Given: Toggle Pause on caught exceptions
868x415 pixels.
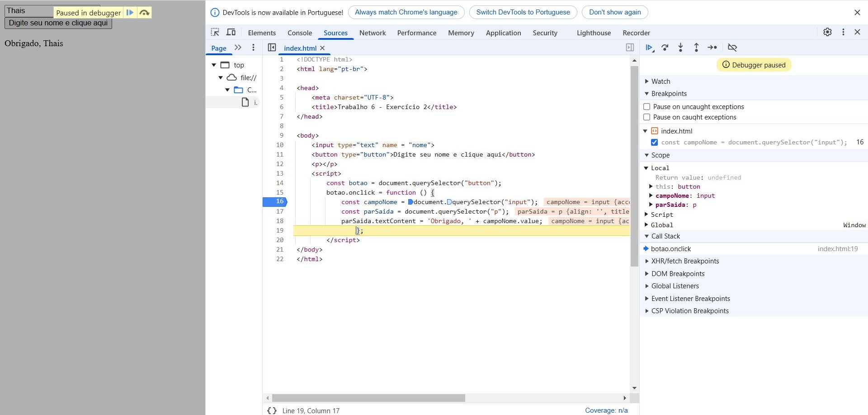Looking at the screenshot, I should [x=647, y=117].
